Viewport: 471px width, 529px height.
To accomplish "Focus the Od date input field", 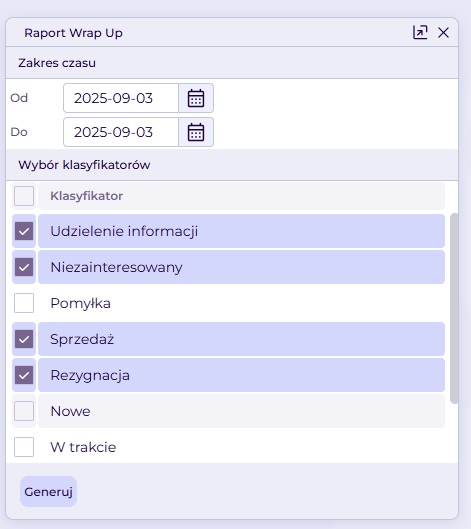I will (121, 98).
